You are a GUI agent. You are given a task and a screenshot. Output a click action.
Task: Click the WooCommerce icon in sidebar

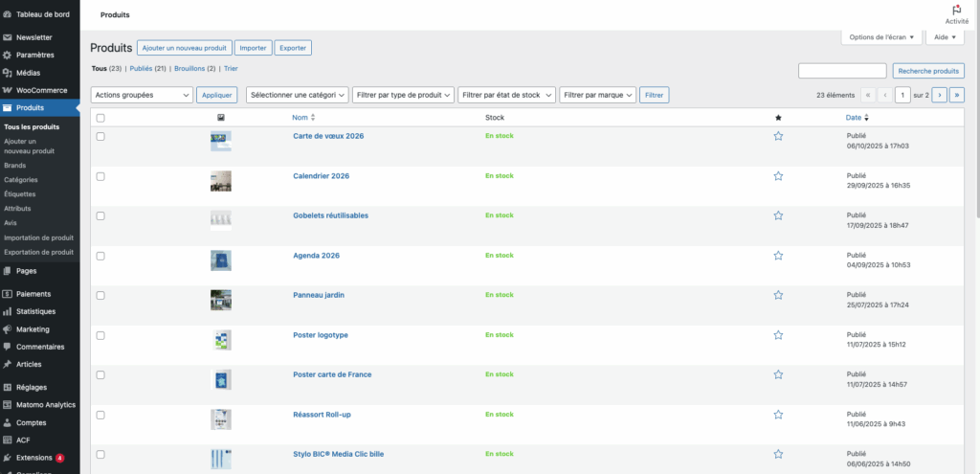click(x=8, y=90)
